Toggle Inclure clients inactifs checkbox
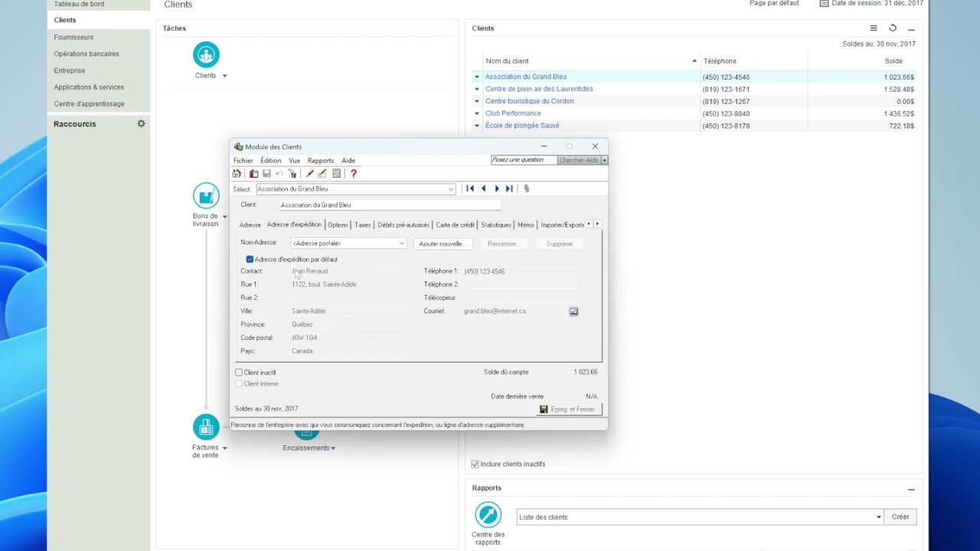980x551 pixels. point(475,464)
